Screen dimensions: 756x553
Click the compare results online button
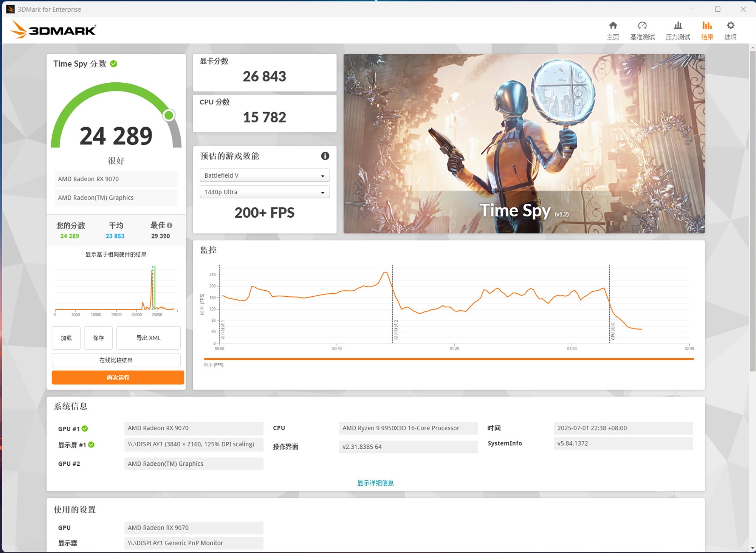click(116, 360)
